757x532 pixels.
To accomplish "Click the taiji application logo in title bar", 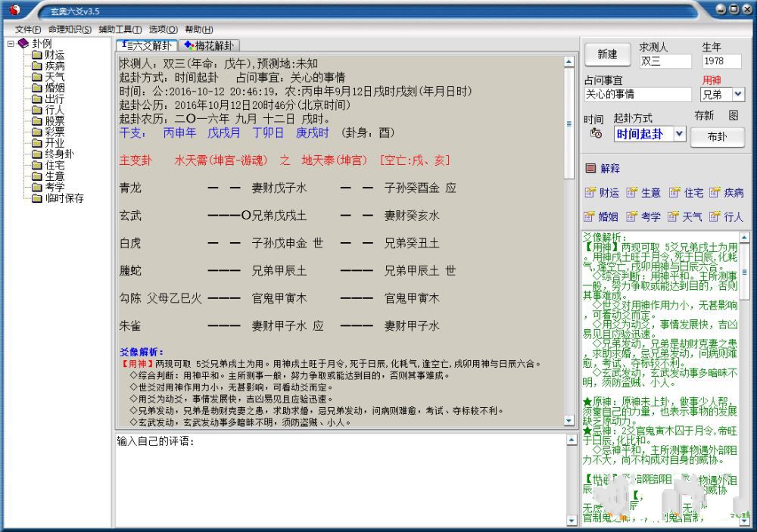I will (x=14, y=10).
